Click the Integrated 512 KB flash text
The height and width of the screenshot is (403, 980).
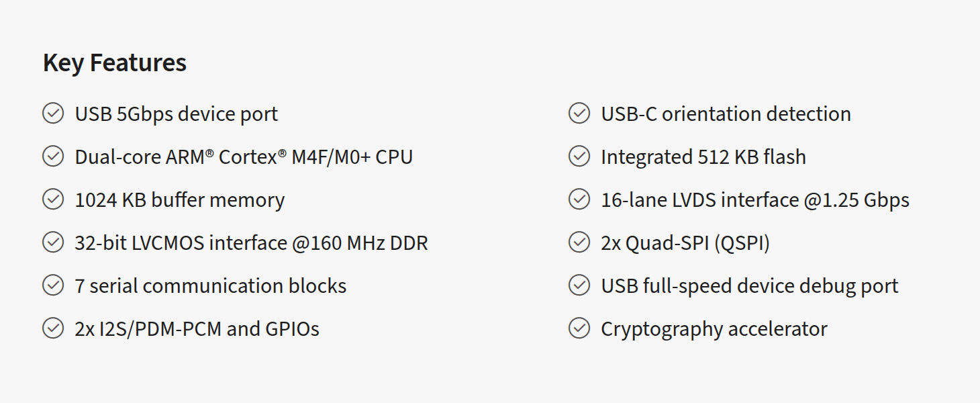pos(703,157)
